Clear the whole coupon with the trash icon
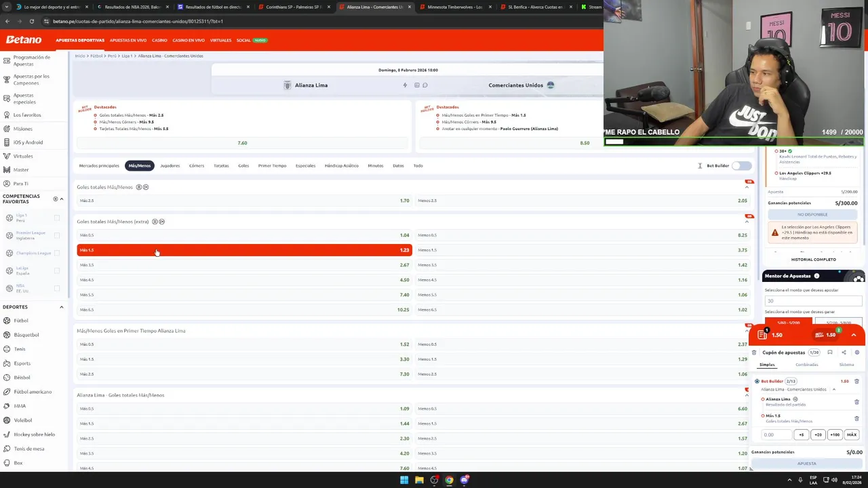Image resolution: width=868 pixels, height=488 pixels. pos(754,352)
